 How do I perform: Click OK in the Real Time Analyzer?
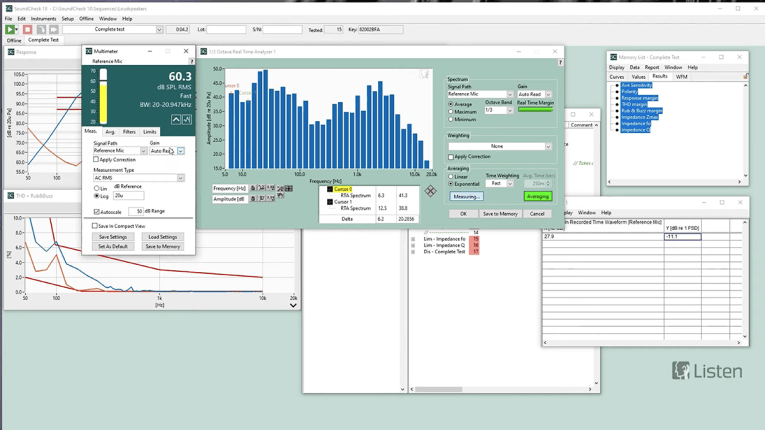[x=463, y=214]
